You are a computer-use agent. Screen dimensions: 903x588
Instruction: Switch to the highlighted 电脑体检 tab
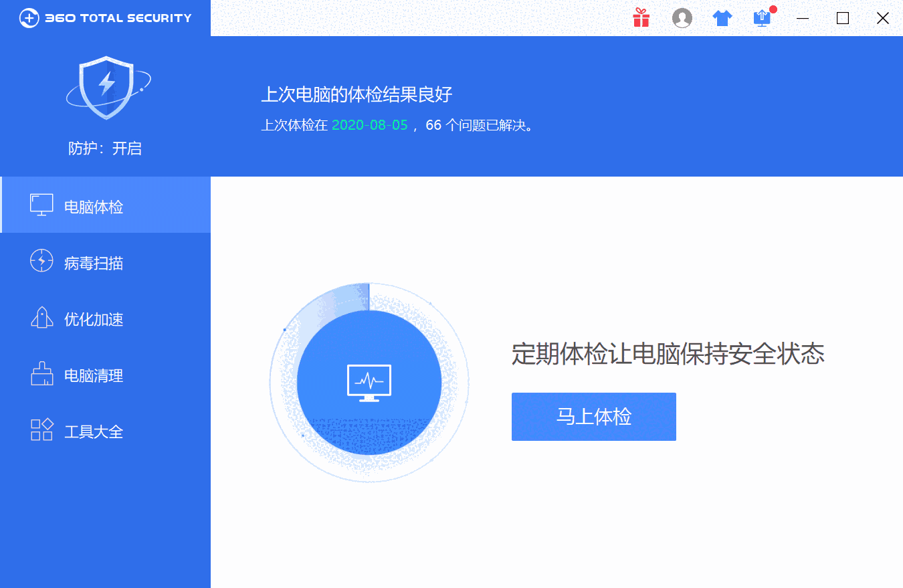click(93, 207)
